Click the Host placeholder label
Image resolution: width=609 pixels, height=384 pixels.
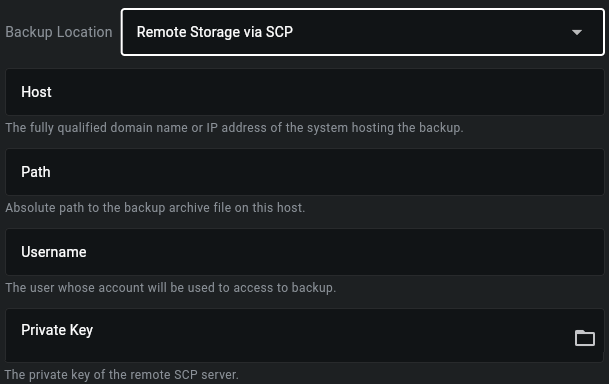pyautogui.click(x=36, y=92)
